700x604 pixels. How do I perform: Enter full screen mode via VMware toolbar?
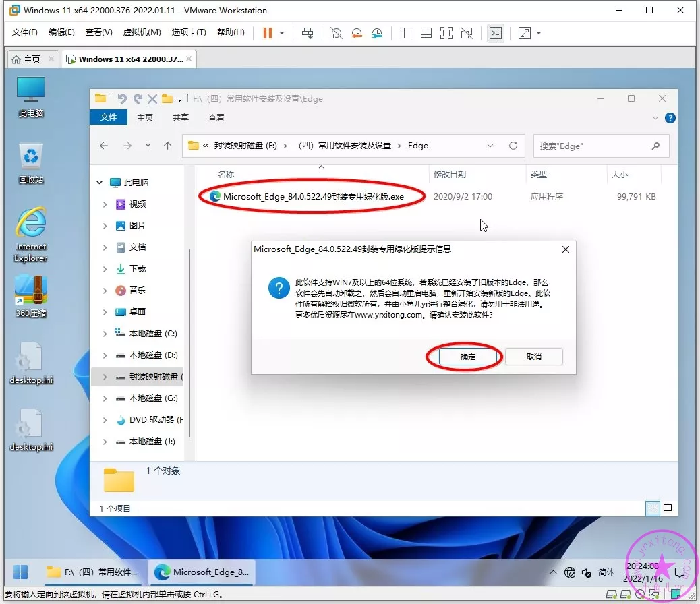tap(446, 33)
